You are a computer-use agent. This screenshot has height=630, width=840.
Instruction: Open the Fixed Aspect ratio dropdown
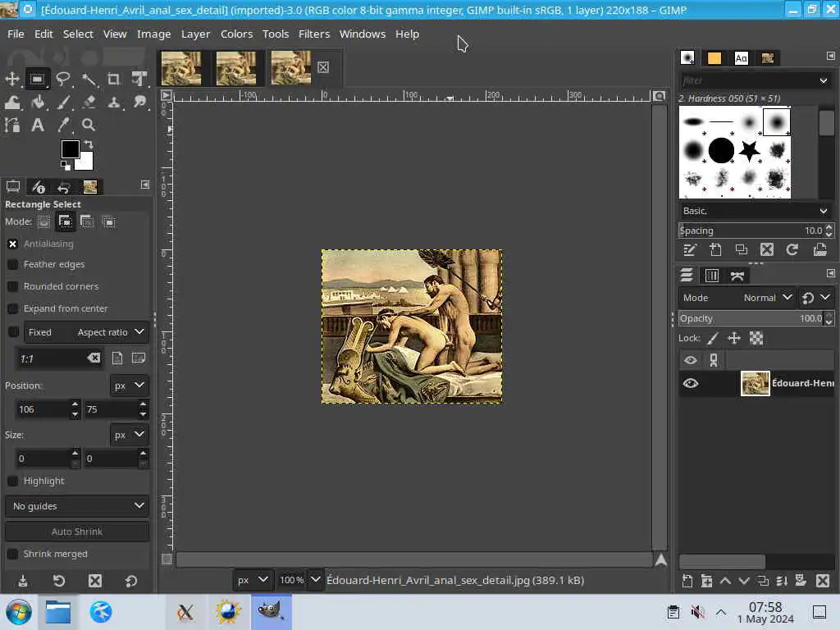pyautogui.click(x=86, y=332)
